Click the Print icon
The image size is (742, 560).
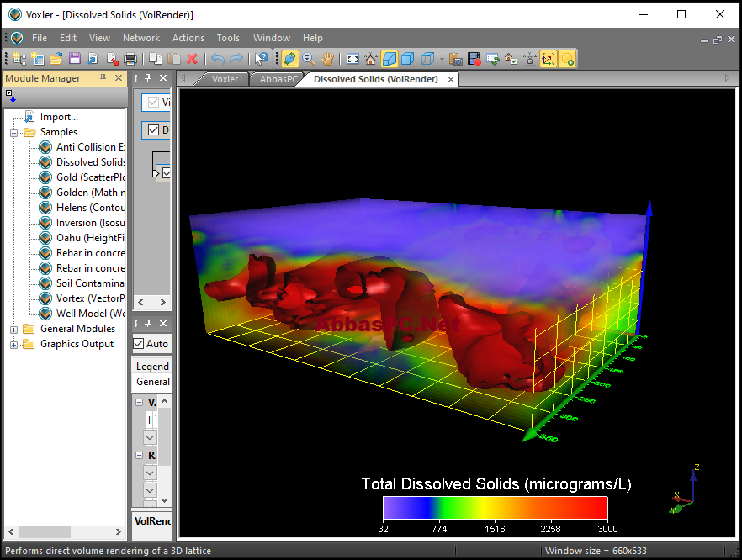pyautogui.click(x=130, y=59)
